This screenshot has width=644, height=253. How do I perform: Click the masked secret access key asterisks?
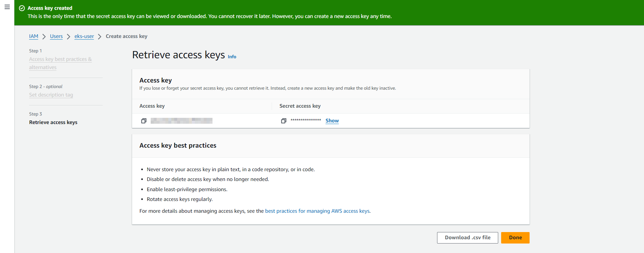click(306, 120)
